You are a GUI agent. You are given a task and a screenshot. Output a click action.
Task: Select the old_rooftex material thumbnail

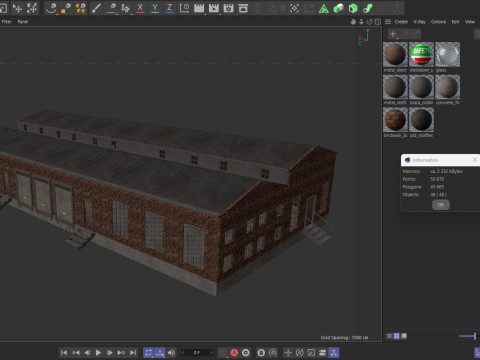pyautogui.click(x=421, y=119)
